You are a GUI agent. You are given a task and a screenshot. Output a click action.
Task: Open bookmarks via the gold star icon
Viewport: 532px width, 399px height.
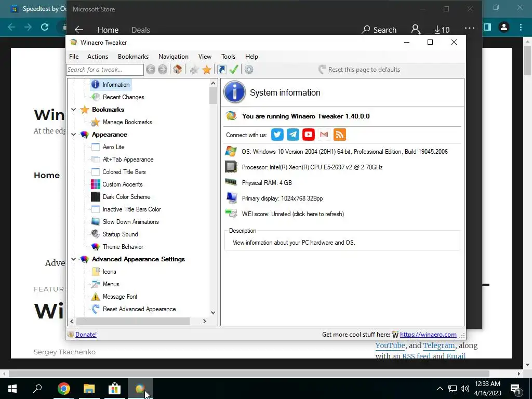tap(207, 70)
